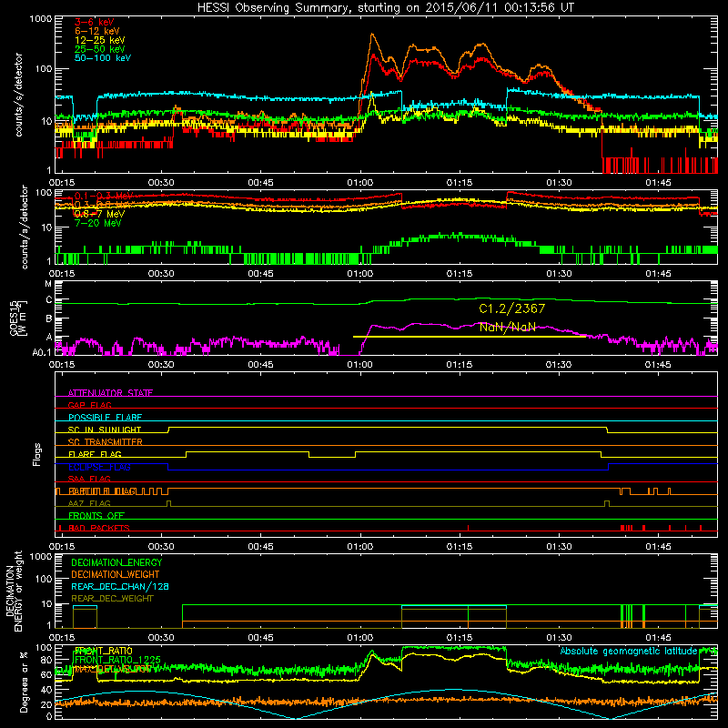Viewport: 728px width, 728px height.
Task: Select the POSSIBLE_FLARE flag label
Action: point(105,418)
